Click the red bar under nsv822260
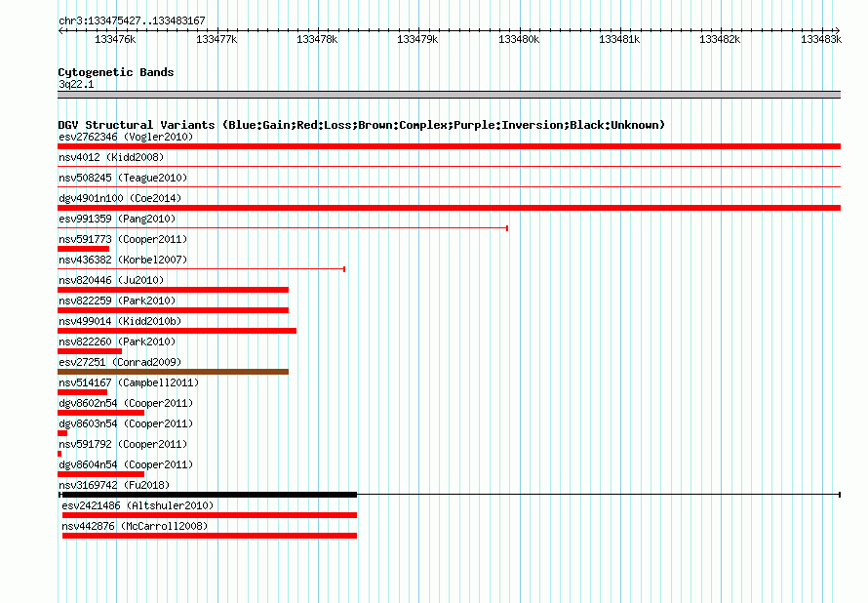Viewport: 868px width, 603px height. [90, 351]
